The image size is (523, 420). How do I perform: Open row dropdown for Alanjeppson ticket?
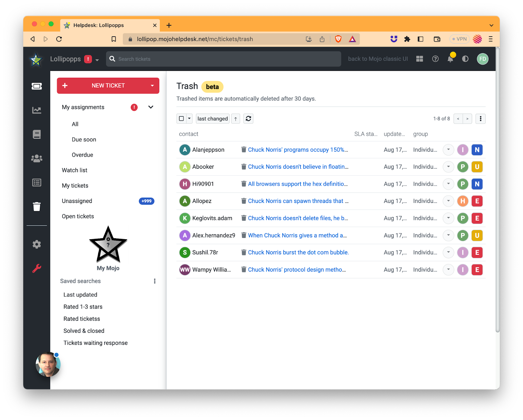(x=448, y=150)
